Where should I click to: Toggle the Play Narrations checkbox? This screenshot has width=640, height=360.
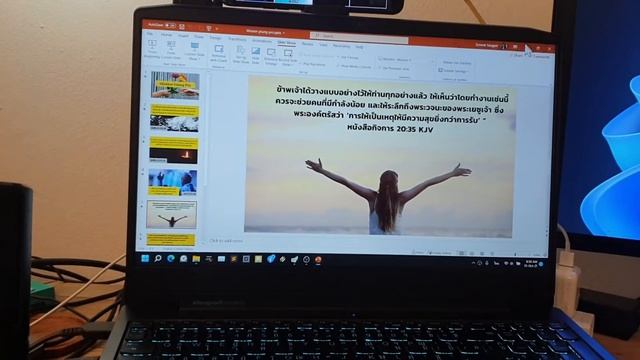pos(313,64)
